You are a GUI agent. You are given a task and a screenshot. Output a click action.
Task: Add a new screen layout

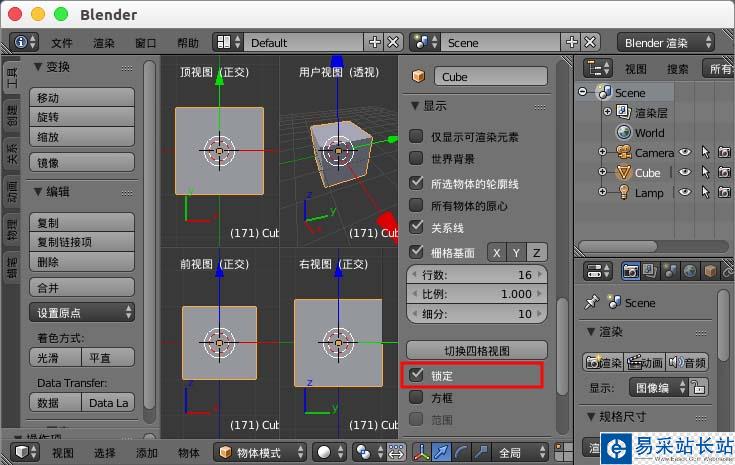click(x=375, y=43)
